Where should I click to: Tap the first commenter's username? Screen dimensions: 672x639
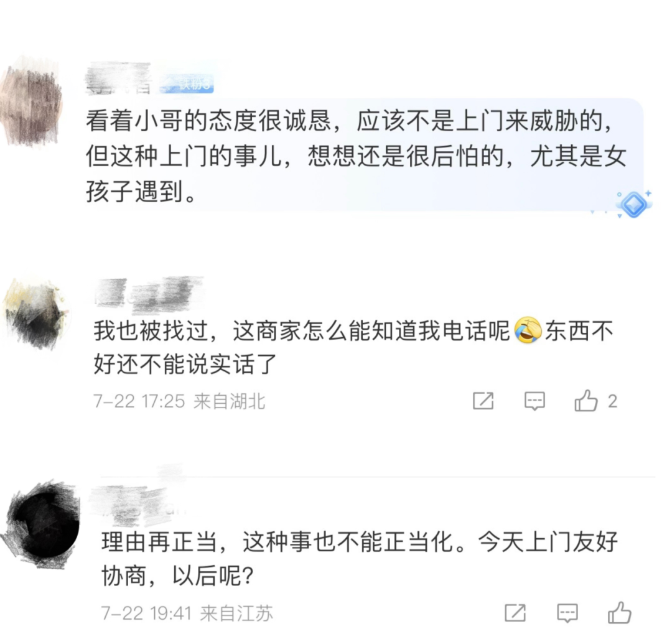[x=119, y=79]
